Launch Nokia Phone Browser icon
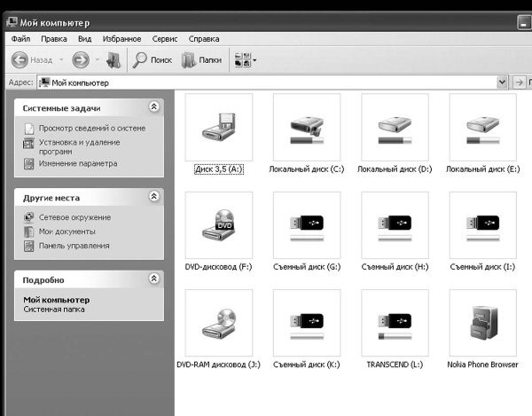This screenshot has height=416, width=532. pyautogui.click(x=482, y=323)
